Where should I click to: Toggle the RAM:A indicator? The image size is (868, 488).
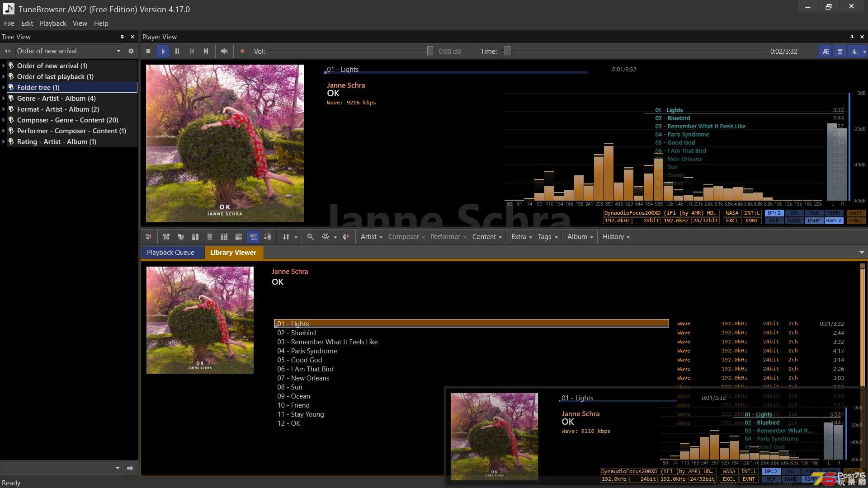click(x=834, y=221)
